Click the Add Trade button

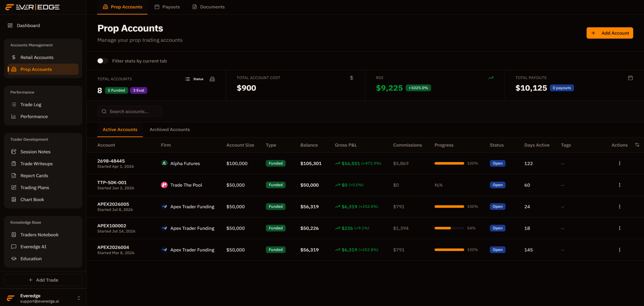pos(43,280)
